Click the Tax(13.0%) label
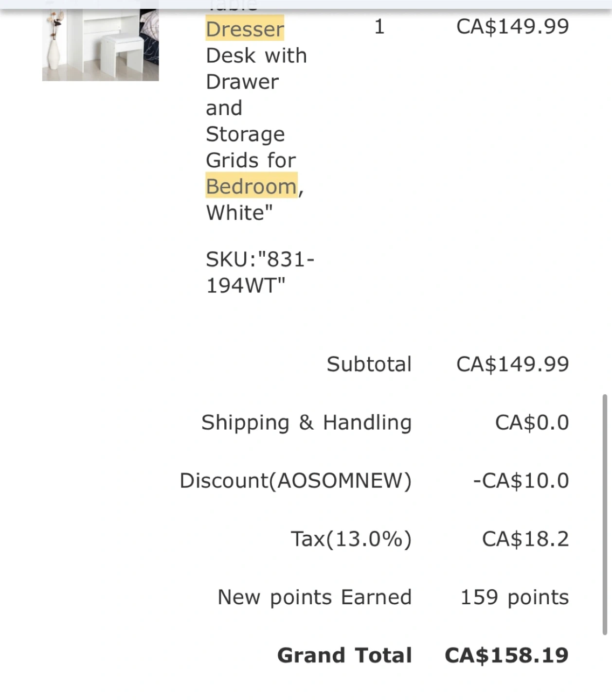The image size is (612, 700). [351, 539]
